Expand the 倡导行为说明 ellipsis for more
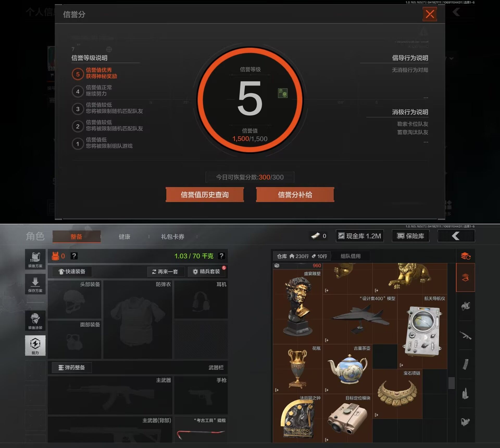The height and width of the screenshot is (448, 500). [x=426, y=98]
